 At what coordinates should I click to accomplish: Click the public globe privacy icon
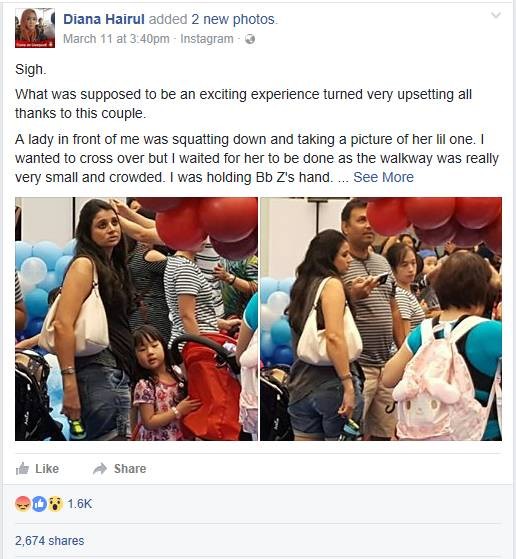250,39
